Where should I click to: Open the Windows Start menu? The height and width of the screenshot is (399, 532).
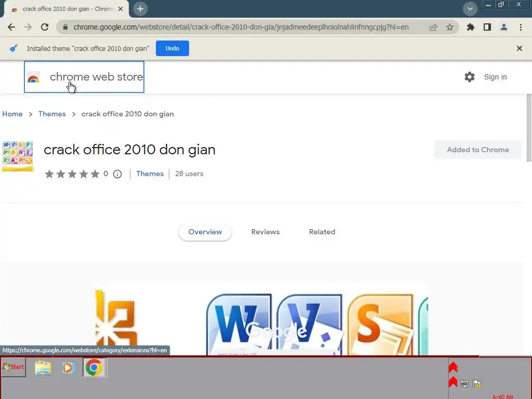[14, 367]
